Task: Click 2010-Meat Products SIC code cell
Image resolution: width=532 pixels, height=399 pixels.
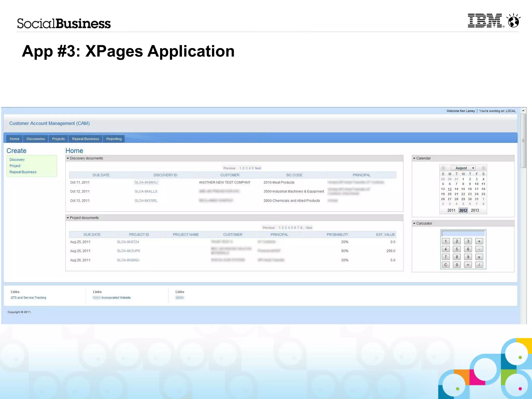Action: pyautogui.click(x=279, y=182)
